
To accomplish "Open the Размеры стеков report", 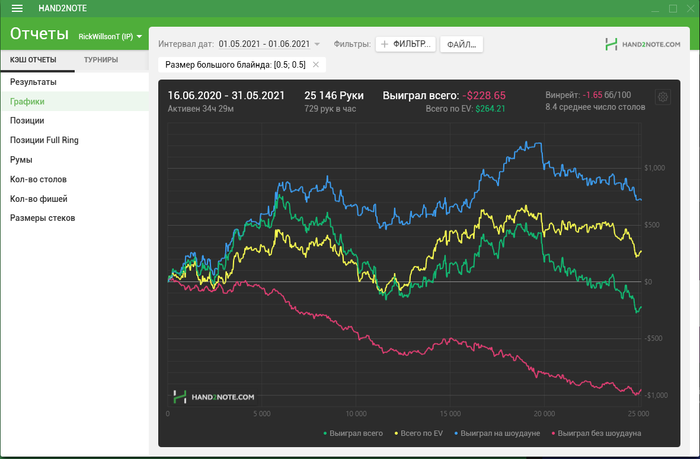I will pos(75,218).
